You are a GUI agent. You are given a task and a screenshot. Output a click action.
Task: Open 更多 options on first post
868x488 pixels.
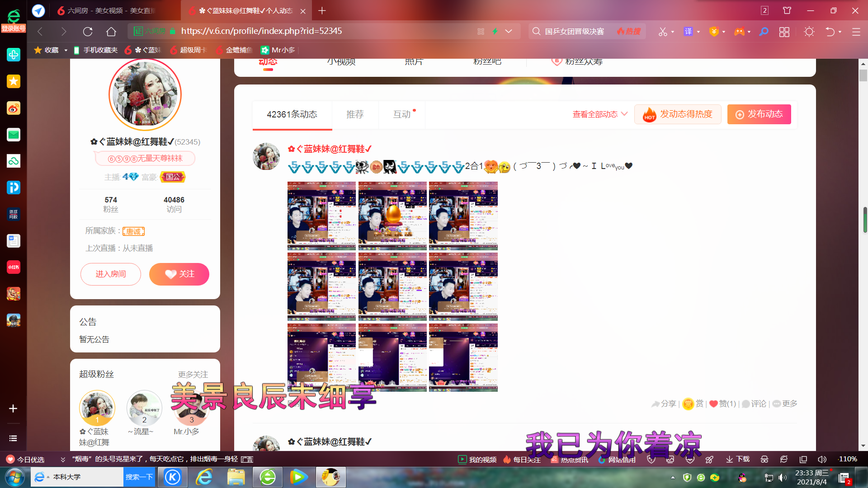[785, 404]
